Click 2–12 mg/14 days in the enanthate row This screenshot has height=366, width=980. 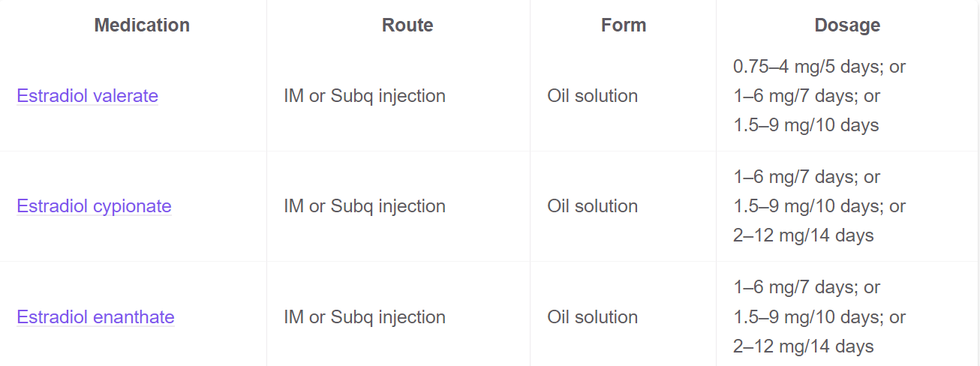click(804, 346)
